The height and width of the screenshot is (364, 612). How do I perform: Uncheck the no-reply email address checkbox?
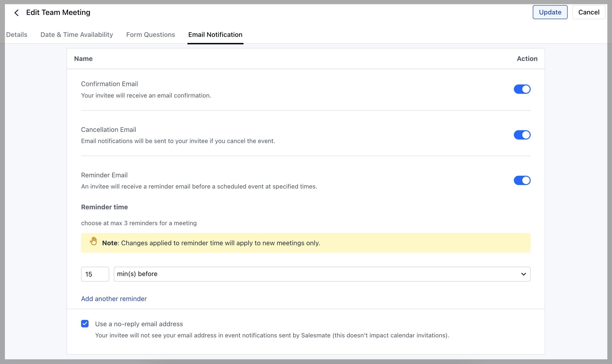[85, 324]
